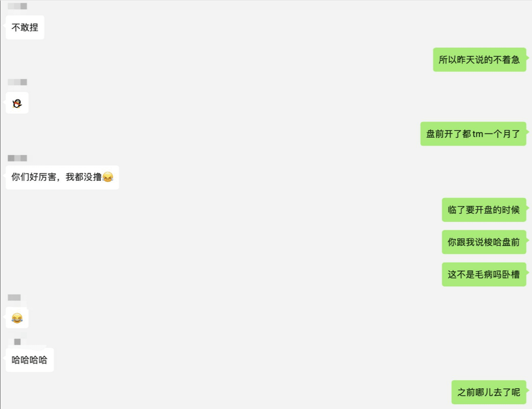Image resolution: width=532 pixels, height=409 pixels.
Task: Click the 这不是毛病吗卧槽 message
Action: pos(484,274)
